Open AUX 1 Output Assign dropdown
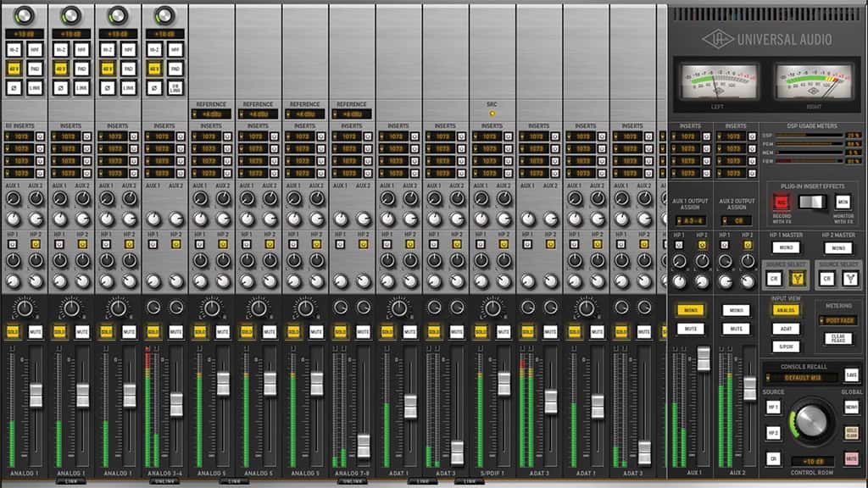This screenshot has width=868, height=488. 690,221
